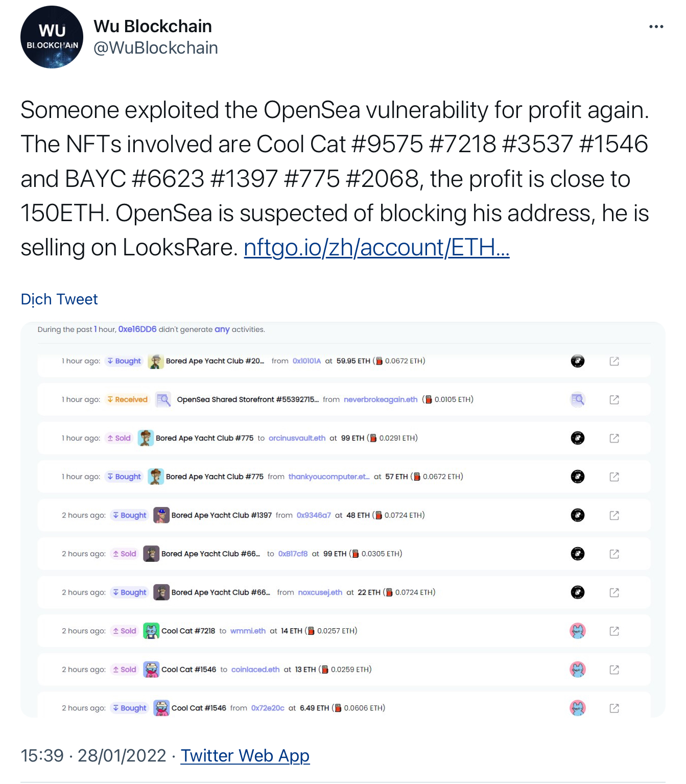This screenshot has height=784, width=686.
Task: Open the nftgo.io account link
Action: (x=376, y=248)
